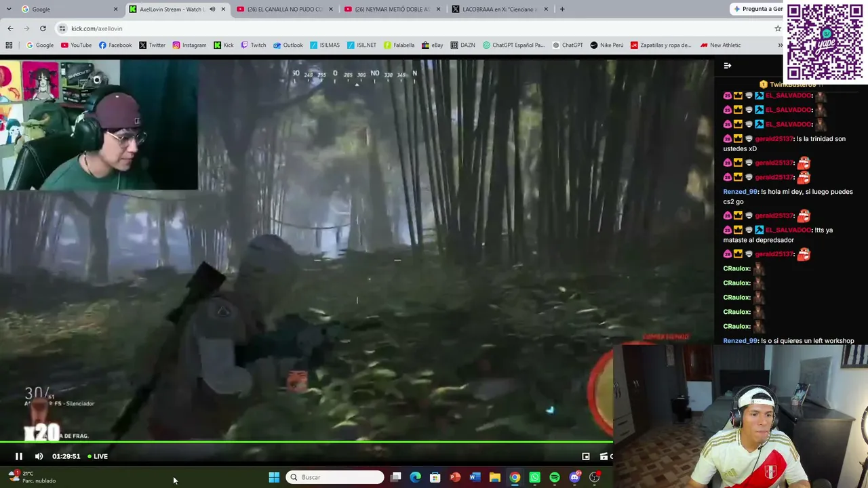Open Spotify from the taskbar
This screenshot has width=868, height=488.
click(x=555, y=477)
